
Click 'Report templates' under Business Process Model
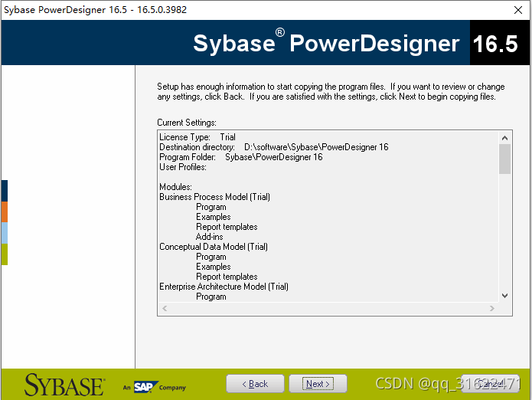(x=227, y=227)
